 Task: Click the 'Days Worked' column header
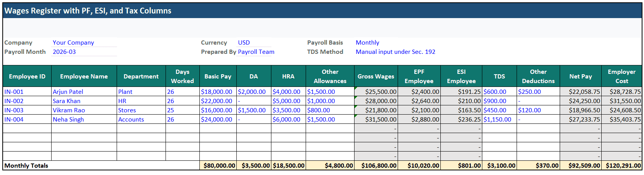(x=182, y=76)
